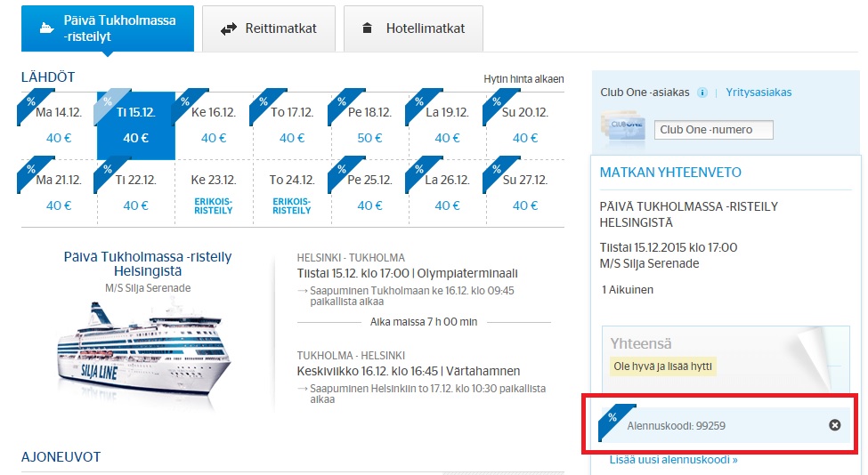This screenshot has height=475, width=868.
Task: Click the hotel icon on Hotellimatkat tab
Action: [x=367, y=28]
